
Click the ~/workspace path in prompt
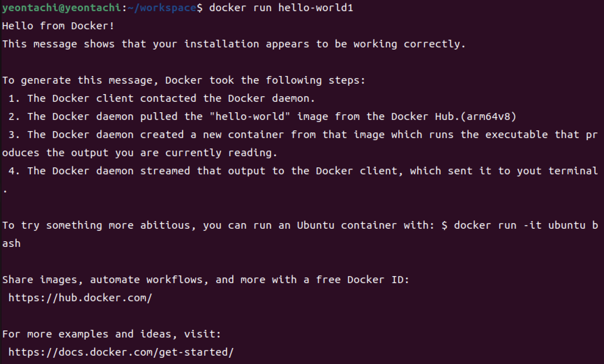pos(162,8)
